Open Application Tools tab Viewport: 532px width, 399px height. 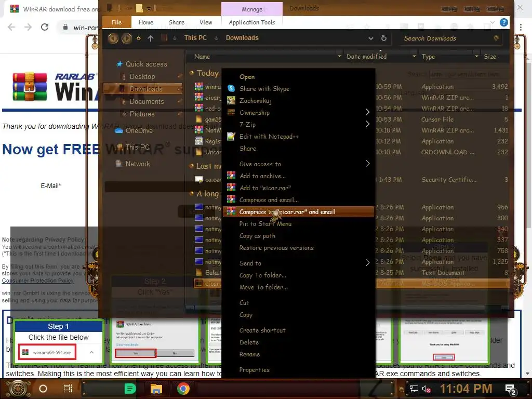click(x=252, y=22)
